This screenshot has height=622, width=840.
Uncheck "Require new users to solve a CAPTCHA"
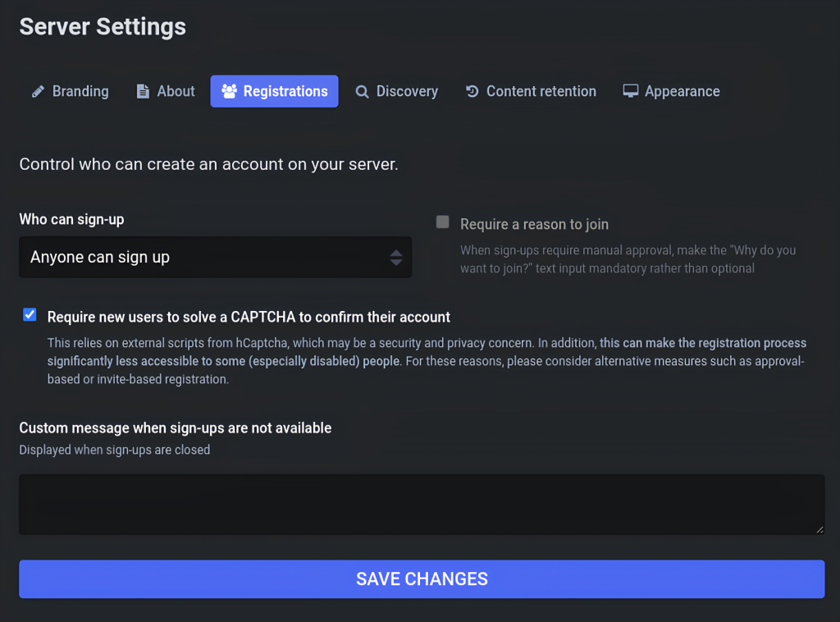tap(30, 314)
